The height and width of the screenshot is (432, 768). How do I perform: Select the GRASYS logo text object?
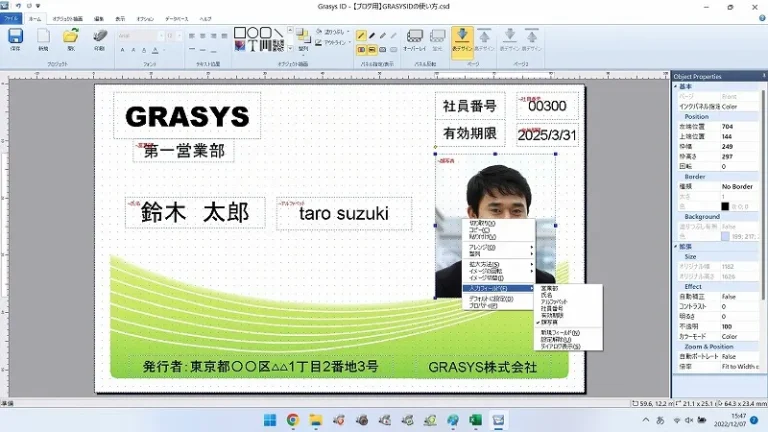(187, 117)
